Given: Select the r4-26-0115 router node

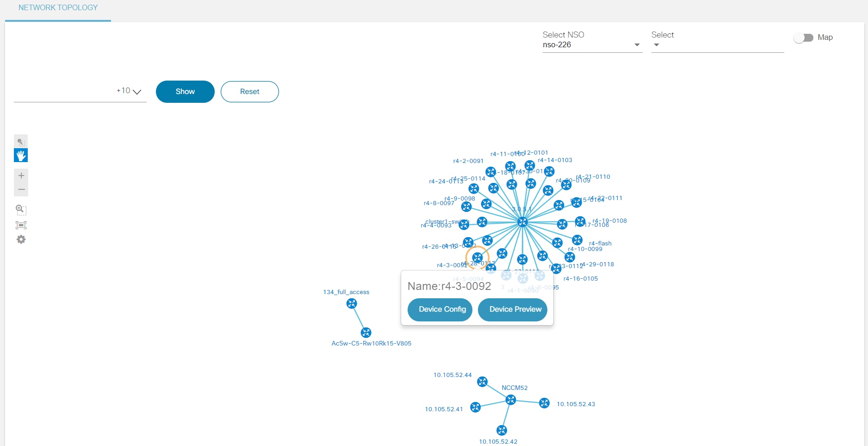Looking at the screenshot, I should coord(468,242).
